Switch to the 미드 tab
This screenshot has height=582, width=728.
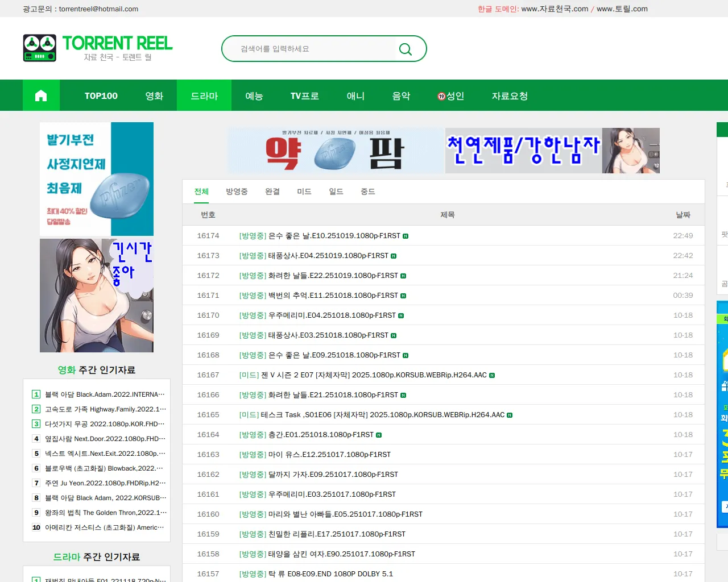[x=304, y=192]
